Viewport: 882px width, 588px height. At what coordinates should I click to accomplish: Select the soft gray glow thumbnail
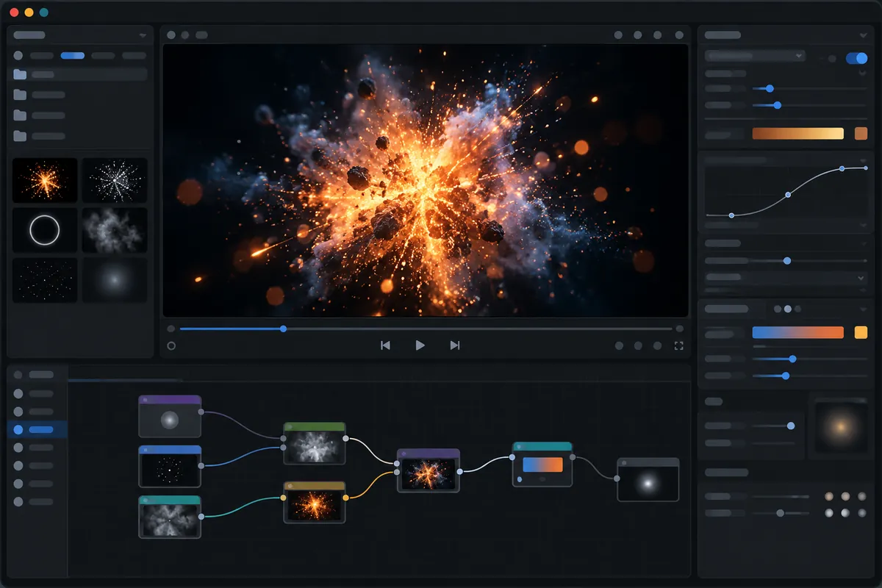pos(114,279)
